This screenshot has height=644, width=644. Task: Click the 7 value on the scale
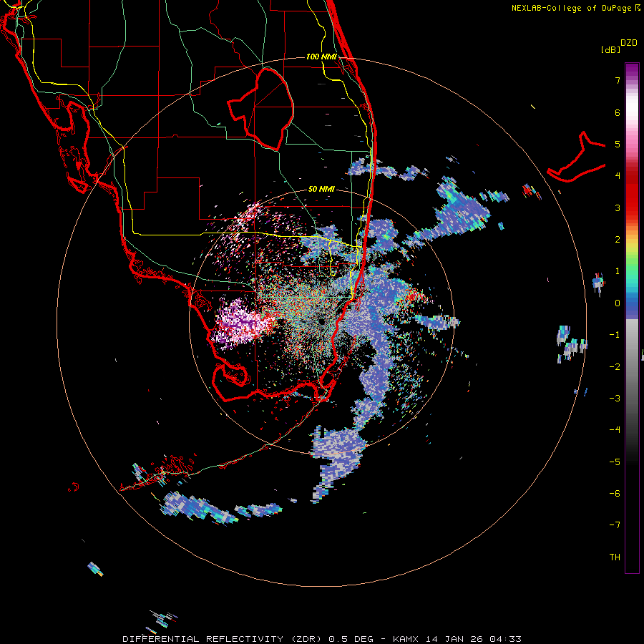pyautogui.click(x=618, y=80)
